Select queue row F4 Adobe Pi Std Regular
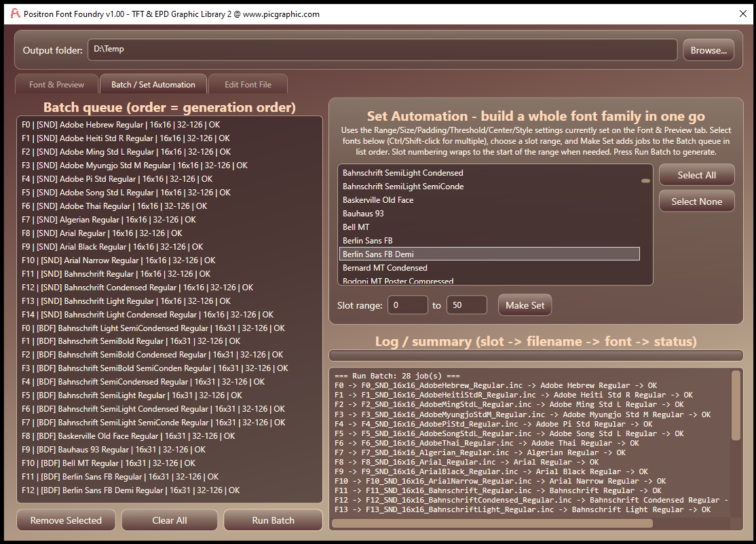Image resolution: width=756 pixels, height=544 pixels. 169,178
